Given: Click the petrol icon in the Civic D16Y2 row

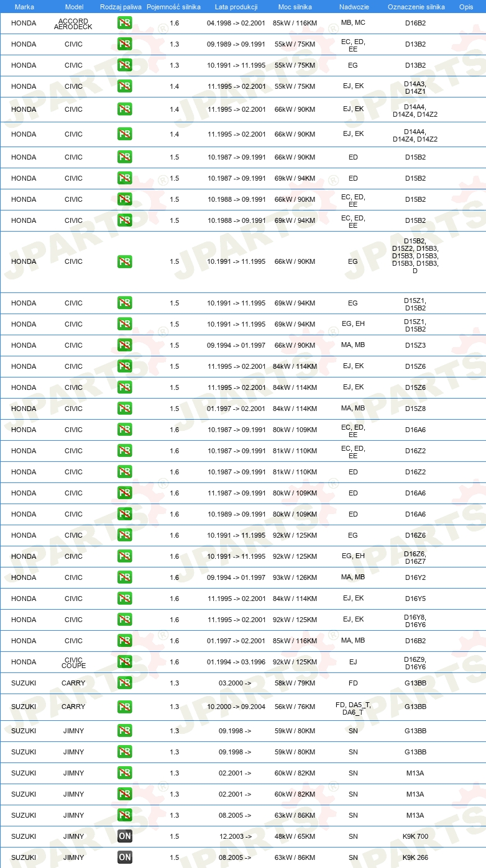Looking at the screenshot, I should tap(124, 577).
